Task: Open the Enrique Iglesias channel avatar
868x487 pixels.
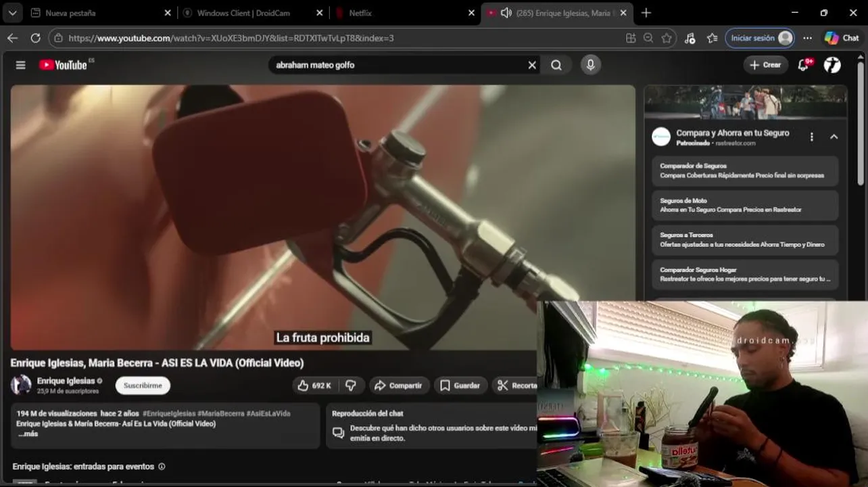Action: 21,385
